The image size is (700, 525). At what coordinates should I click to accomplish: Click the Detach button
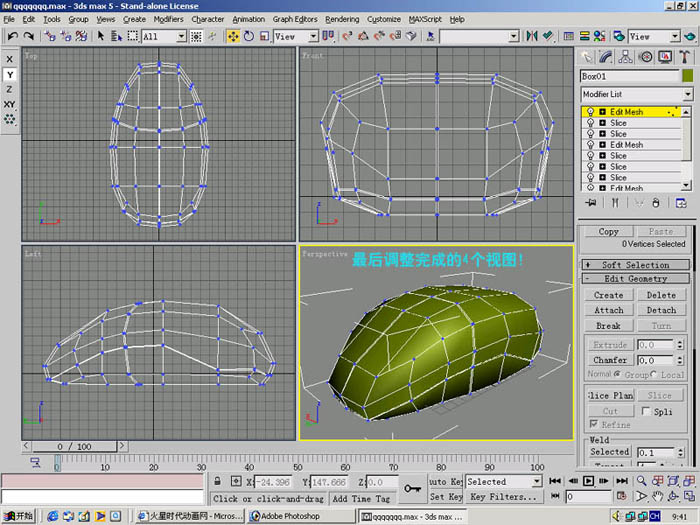point(661,310)
